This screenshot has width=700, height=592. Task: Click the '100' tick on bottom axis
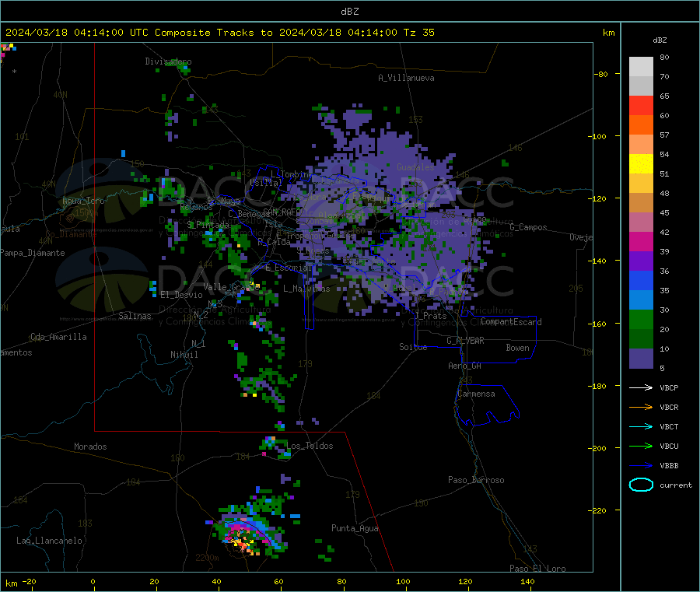click(403, 581)
